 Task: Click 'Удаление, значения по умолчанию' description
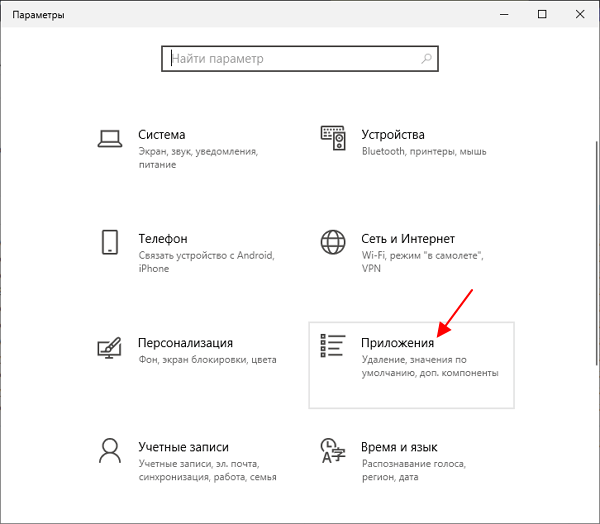[x=430, y=366]
